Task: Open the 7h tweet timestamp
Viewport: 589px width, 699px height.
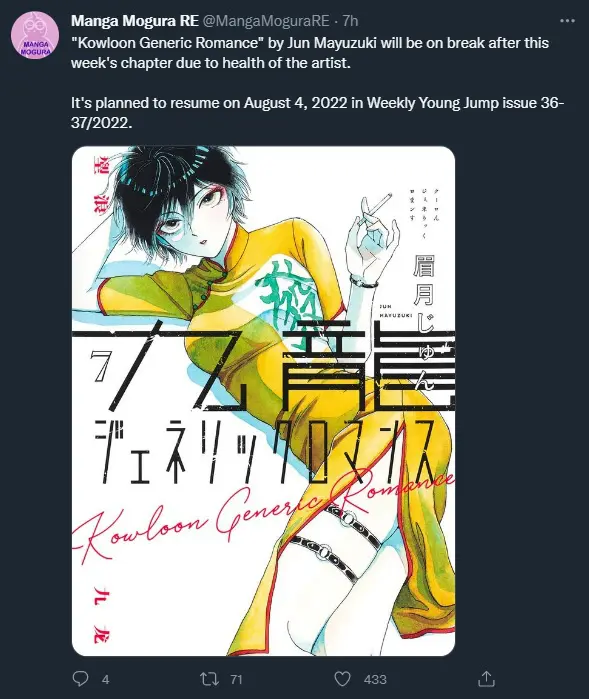Action: click(350, 21)
